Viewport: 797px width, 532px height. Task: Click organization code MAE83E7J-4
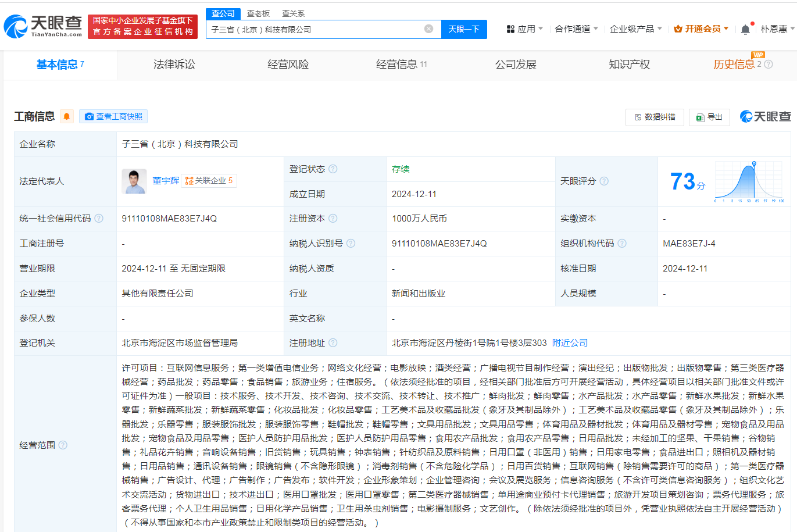pyautogui.click(x=689, y=244)
